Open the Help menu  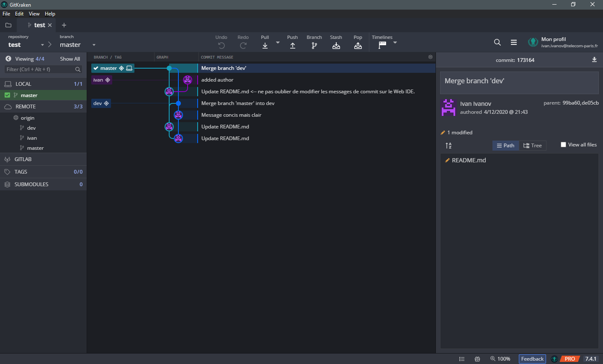coord(50,14)
